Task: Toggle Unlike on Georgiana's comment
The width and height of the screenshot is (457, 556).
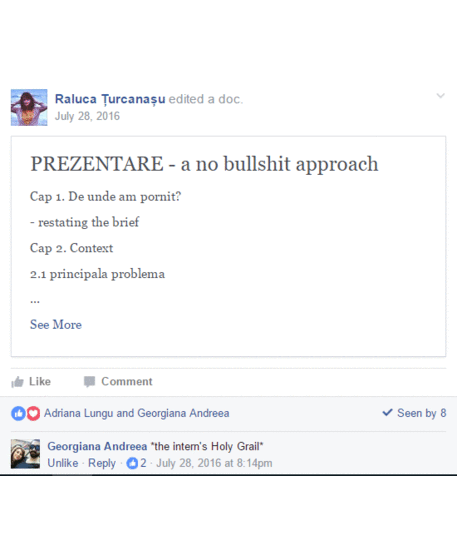Action: (x=63, y=463)
